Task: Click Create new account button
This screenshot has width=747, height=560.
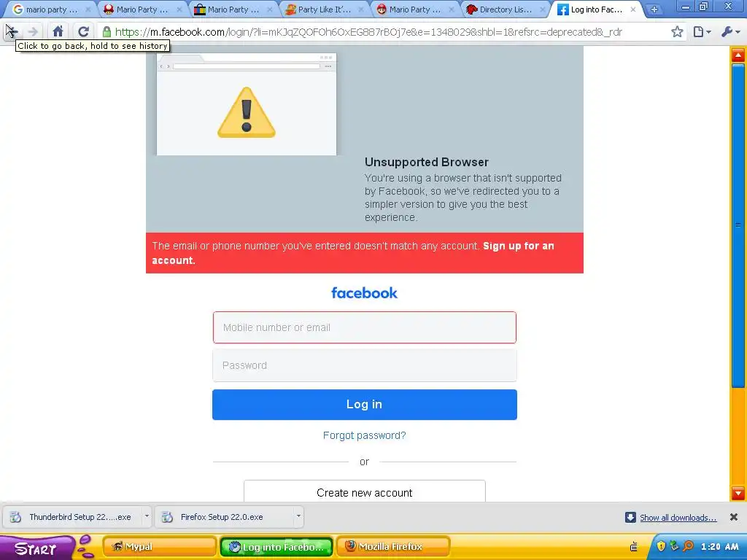Action: [365, 491]
